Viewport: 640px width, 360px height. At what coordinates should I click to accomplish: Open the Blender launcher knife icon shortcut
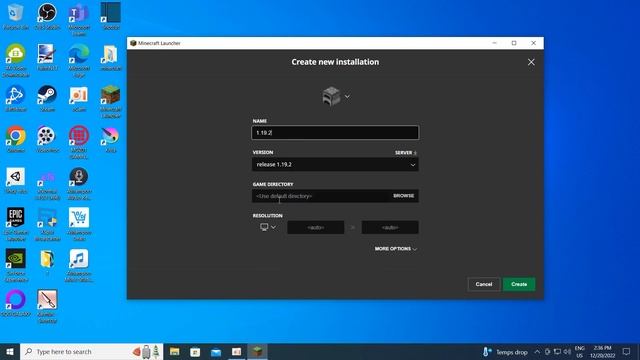[47, 305]
